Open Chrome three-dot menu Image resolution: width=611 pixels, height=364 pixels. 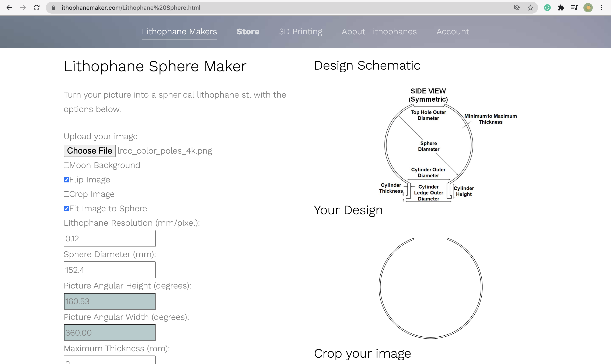[x=602, y=8]
